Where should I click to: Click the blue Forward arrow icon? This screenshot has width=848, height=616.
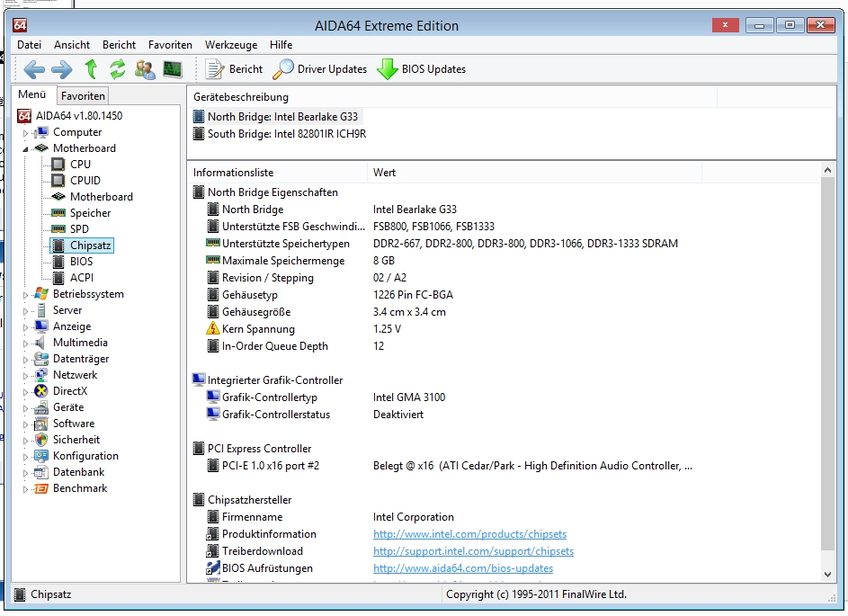point(61,69)
